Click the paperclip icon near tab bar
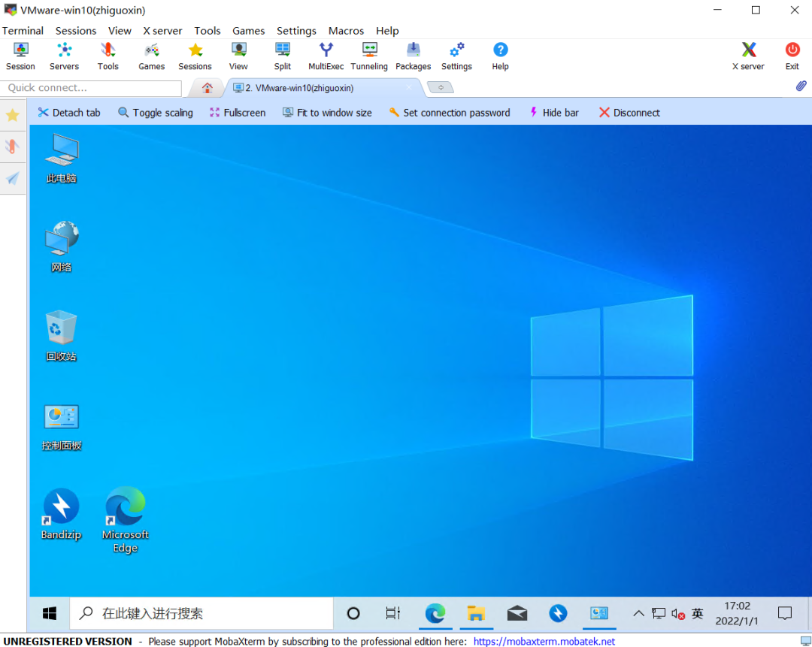 (801, 86)
